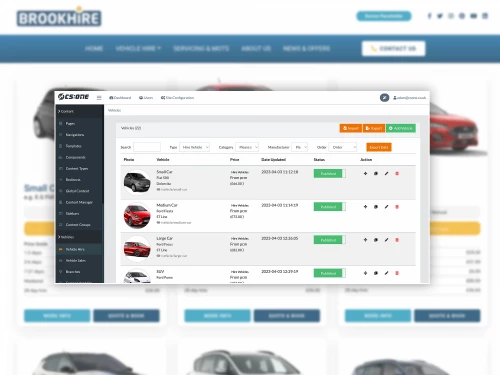Delete the Small Car vehicle
500x375 pixels.
[397, 173]
